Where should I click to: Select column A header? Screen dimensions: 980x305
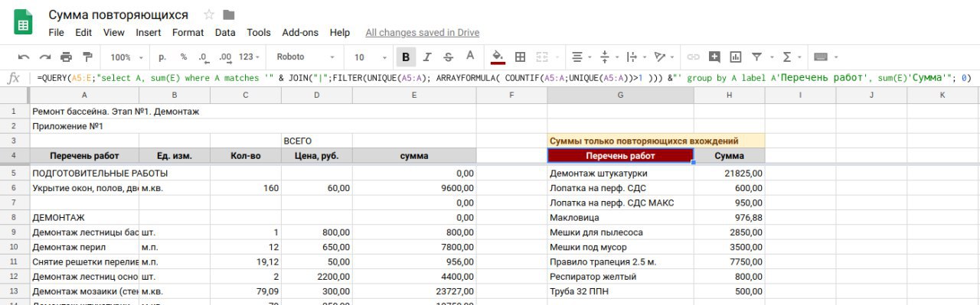pyautogui.click(x=84, y=95)
